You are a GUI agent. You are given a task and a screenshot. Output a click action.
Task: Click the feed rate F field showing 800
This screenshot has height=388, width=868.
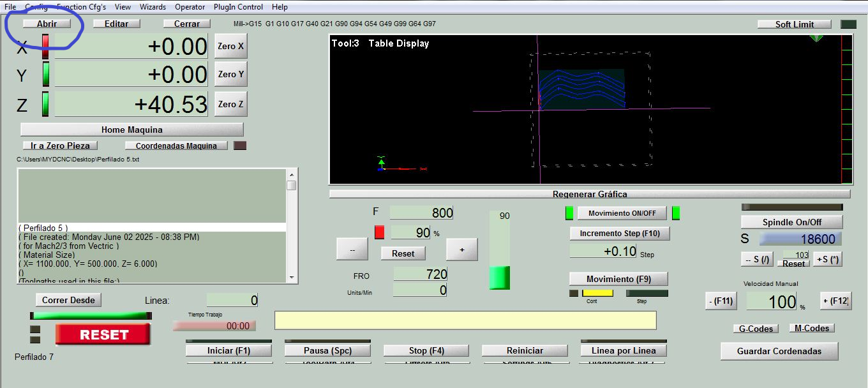point(421,213)
